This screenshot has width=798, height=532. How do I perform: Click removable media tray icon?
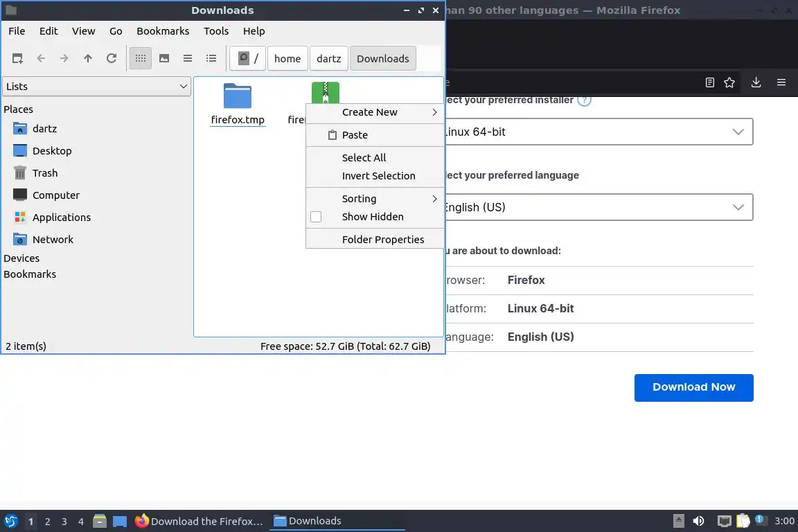pos(678,521)
